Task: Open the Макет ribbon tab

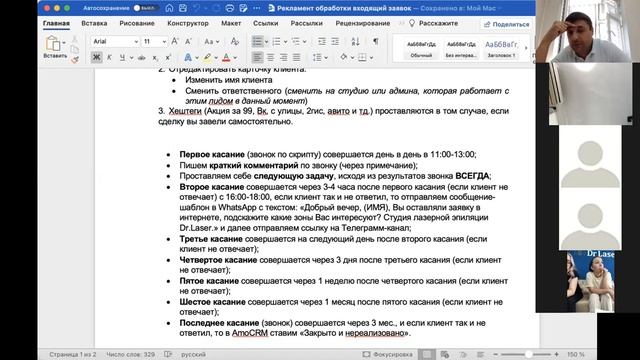Action: click(231, 23)
